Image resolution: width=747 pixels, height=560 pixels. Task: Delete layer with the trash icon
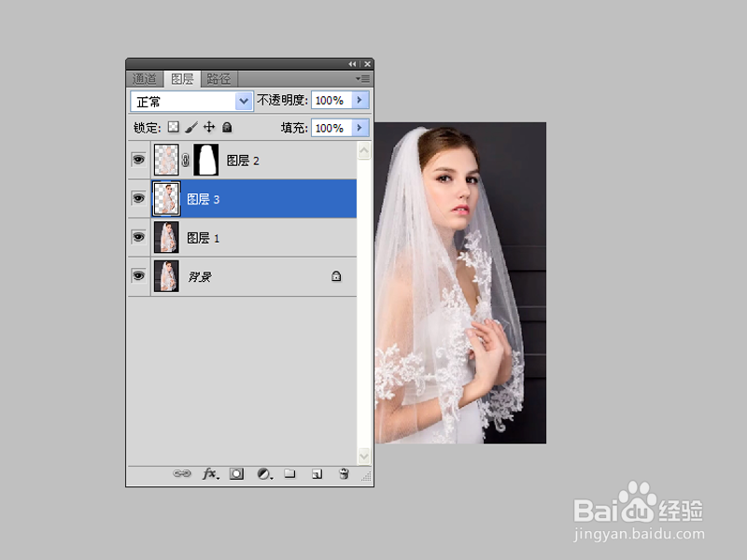tap(344, 473)
